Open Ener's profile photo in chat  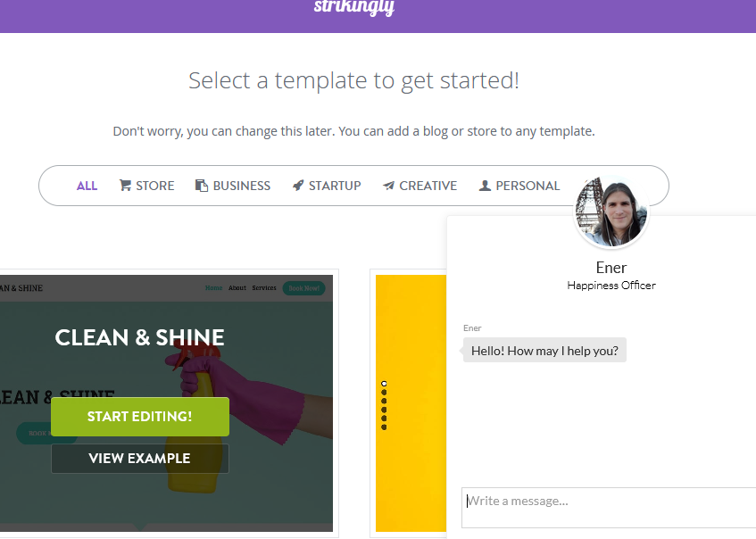pyautogui.click(x=611, y=211)
